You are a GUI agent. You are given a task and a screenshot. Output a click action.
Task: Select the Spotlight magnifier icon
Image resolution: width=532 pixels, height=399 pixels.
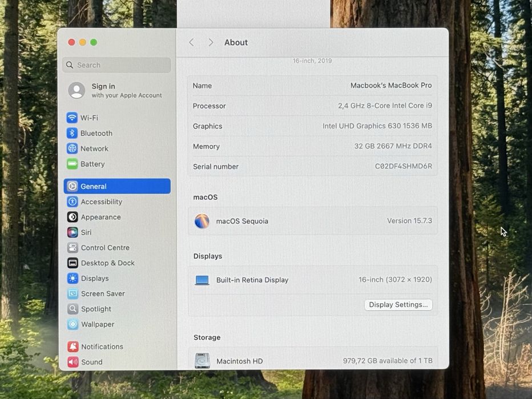click(x=72, y=309)
